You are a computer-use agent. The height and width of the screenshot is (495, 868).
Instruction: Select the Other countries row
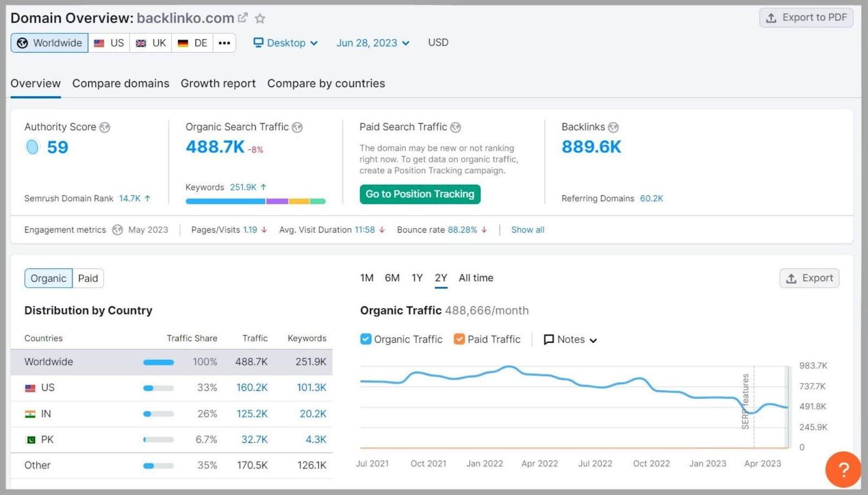171,465
